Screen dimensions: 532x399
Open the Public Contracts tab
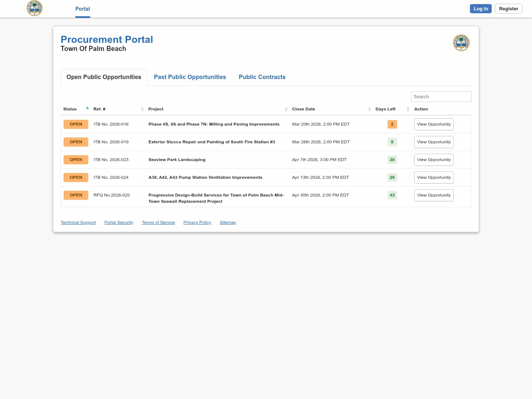pos(262,77)
